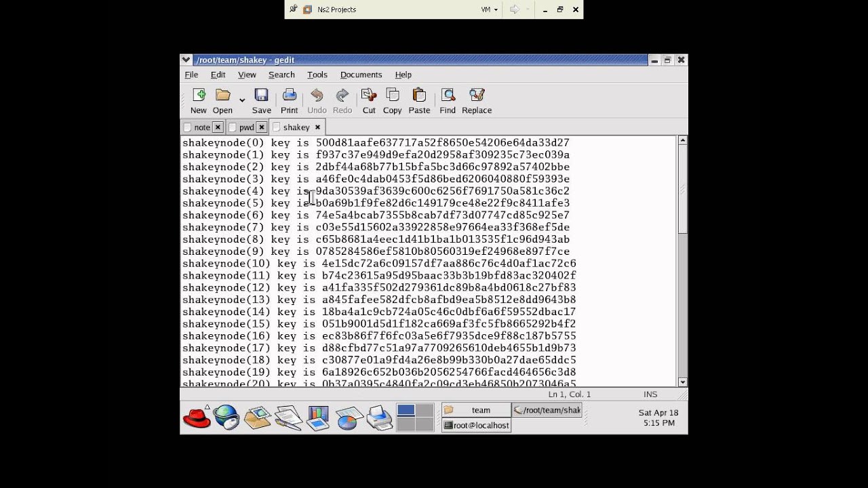
Task: Click the shakeynode(19) key line
Action: coord(379,373)
